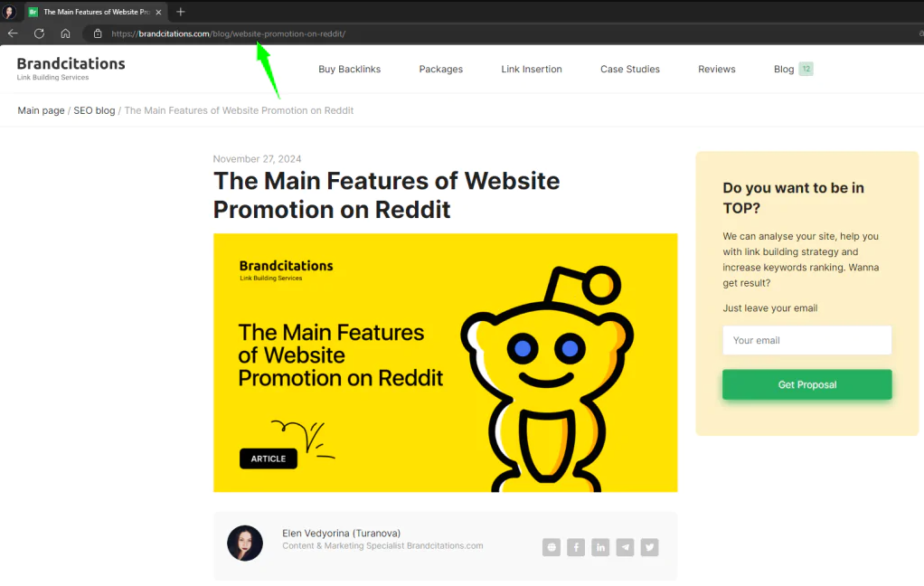Viewport: 924px width, 586px height.
Task: Click the Get Proposal button
Action: pyautogui.click(x=806, y=384)
